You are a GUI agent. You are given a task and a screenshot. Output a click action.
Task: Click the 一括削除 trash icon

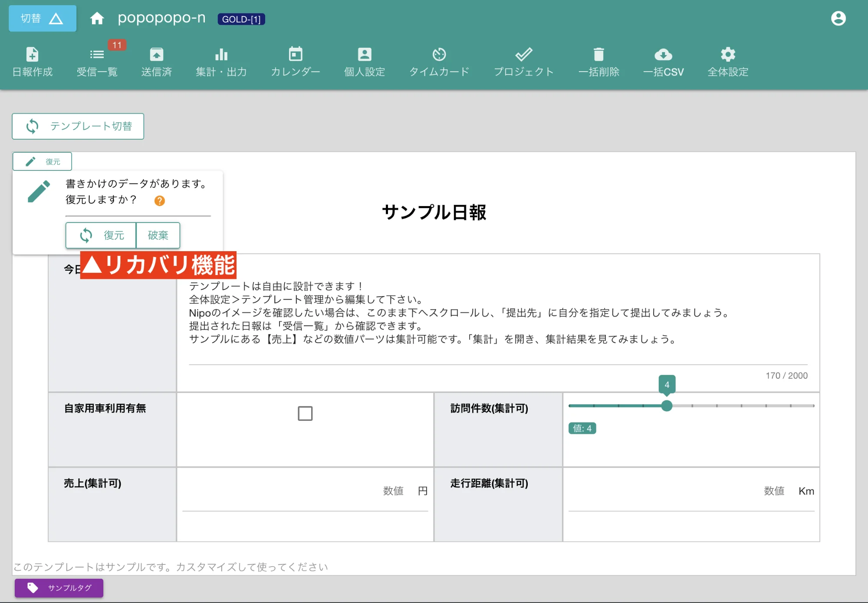pyautogui.click(x=599, y=61)
